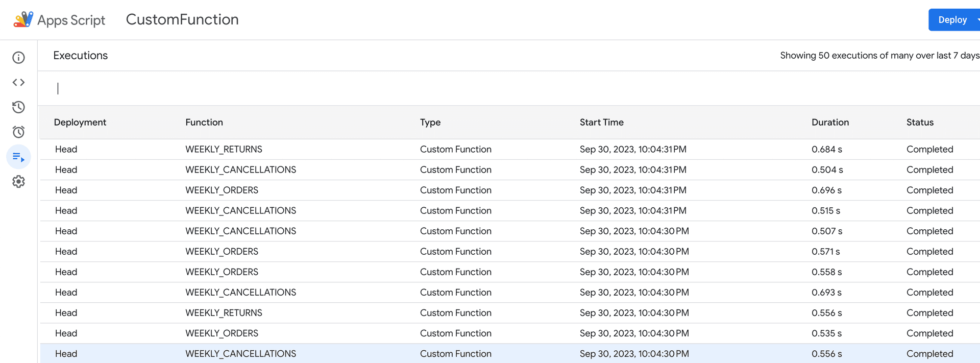Select WEEKLY_CANCELLATIONS row with duration 0.507 s
The image size is (980, 363).
[510, 231]
